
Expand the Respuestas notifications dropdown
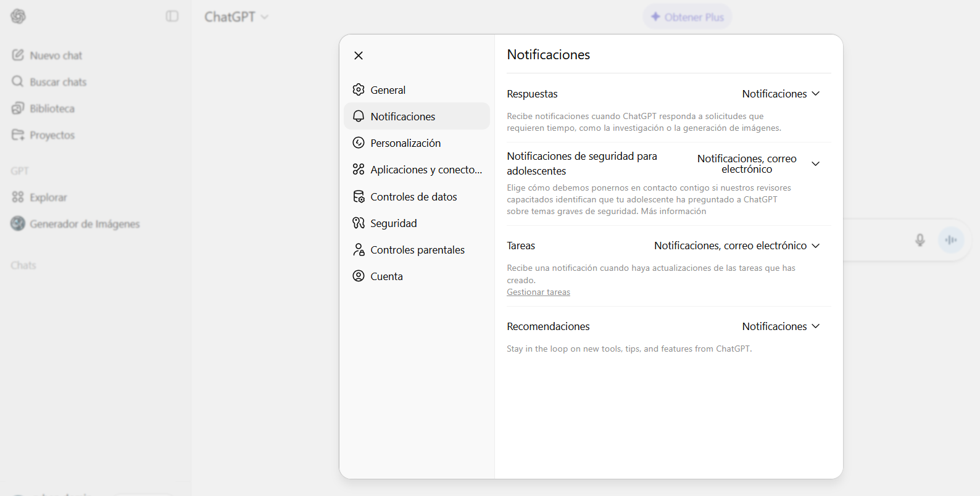tap(781, 94)
